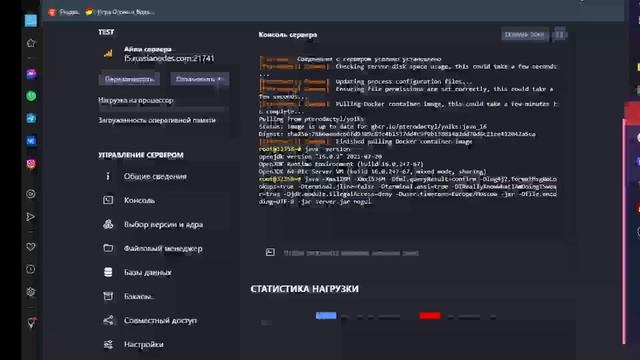Open the Общие сведения info icon

pos(108,176)
